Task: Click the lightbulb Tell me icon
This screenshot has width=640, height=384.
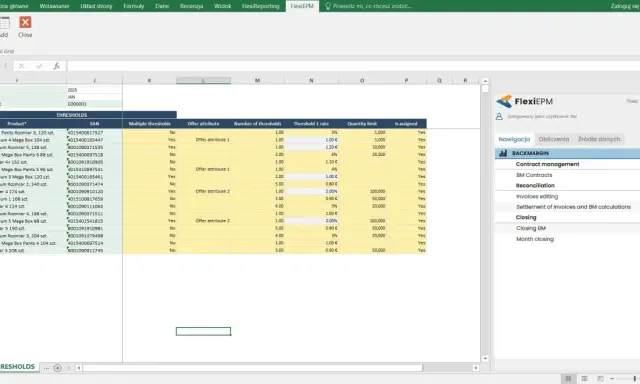Action: (x=327, y=6)
